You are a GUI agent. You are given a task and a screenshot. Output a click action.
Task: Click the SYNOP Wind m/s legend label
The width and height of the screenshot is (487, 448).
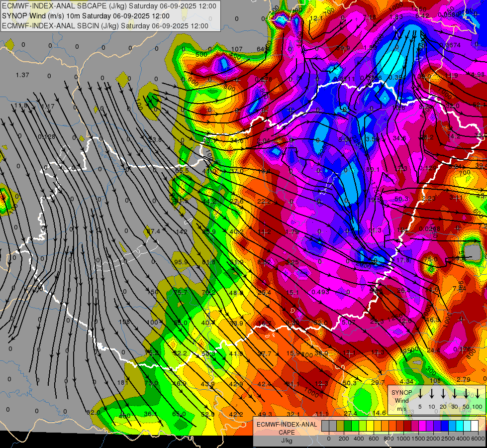pyautogui.click(x=401, y=401)
